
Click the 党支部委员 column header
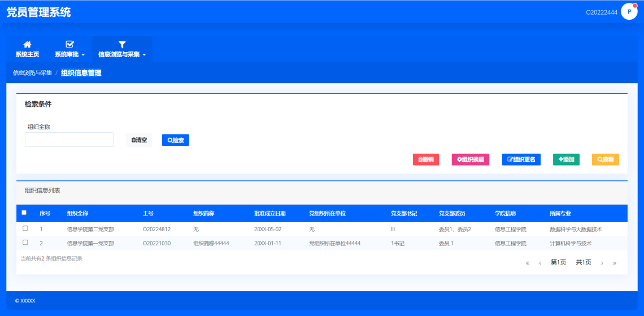[452, 213]
